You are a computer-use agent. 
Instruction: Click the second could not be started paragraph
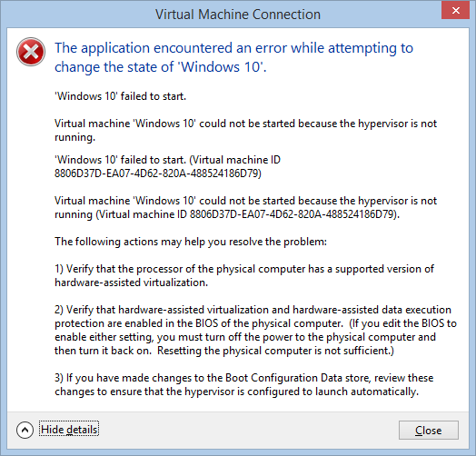click(x=245, y=207)
